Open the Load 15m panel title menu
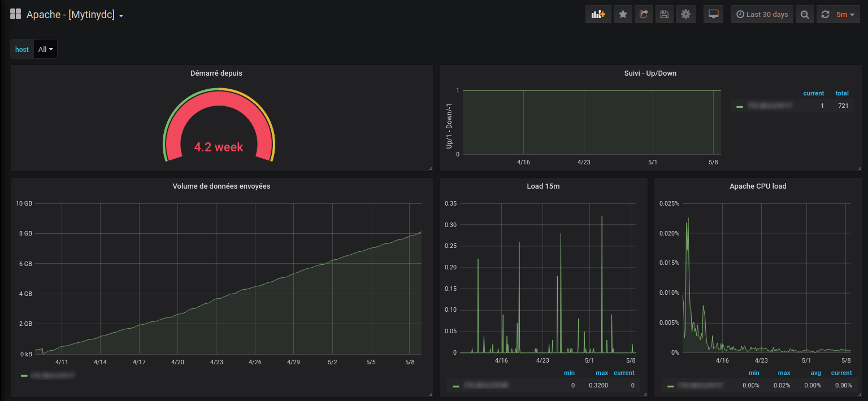 coord(543,186)
